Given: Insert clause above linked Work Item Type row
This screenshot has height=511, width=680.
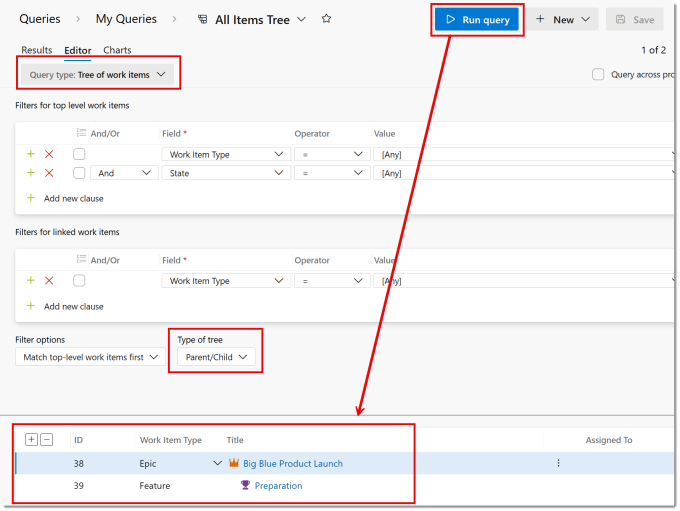Looking at the screenshot, I should point(31,280).
